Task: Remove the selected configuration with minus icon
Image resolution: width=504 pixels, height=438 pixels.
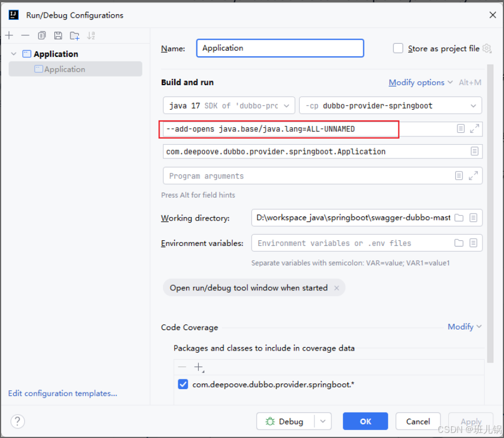Action: (26, 35)
